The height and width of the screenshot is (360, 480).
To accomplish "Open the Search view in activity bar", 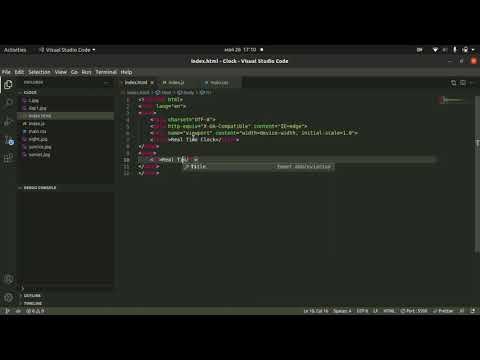I will point(8,103).
